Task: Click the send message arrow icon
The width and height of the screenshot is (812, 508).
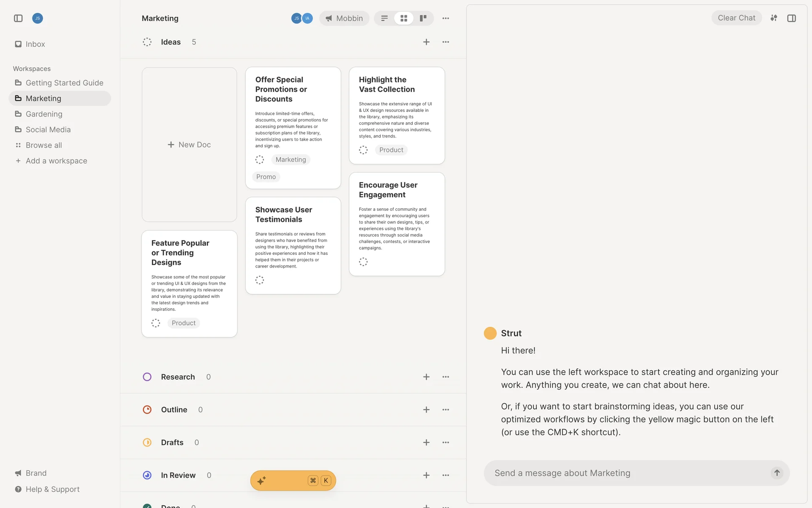Action: coord(777,473)
